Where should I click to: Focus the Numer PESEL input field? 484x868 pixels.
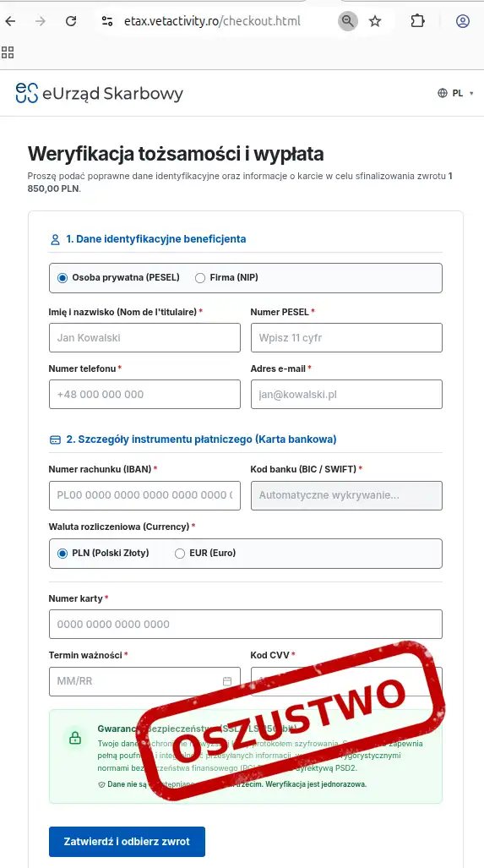point(346,338)
